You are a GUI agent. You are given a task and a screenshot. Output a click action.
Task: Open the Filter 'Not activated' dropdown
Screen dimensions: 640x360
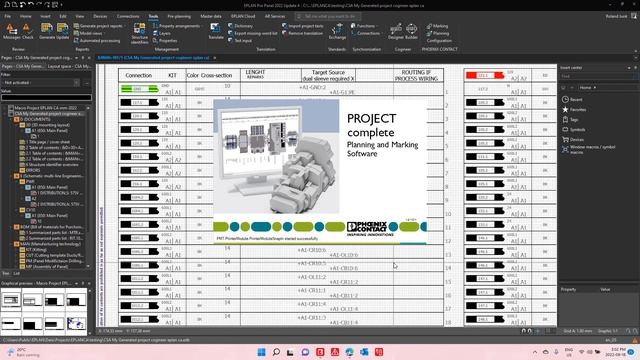(x=76, y=83)
